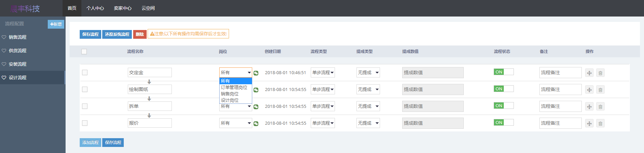Viewport: 644px width, 153px height.
Task: Toggle the ON status switch for 交定金
Action: coord(503,72)
